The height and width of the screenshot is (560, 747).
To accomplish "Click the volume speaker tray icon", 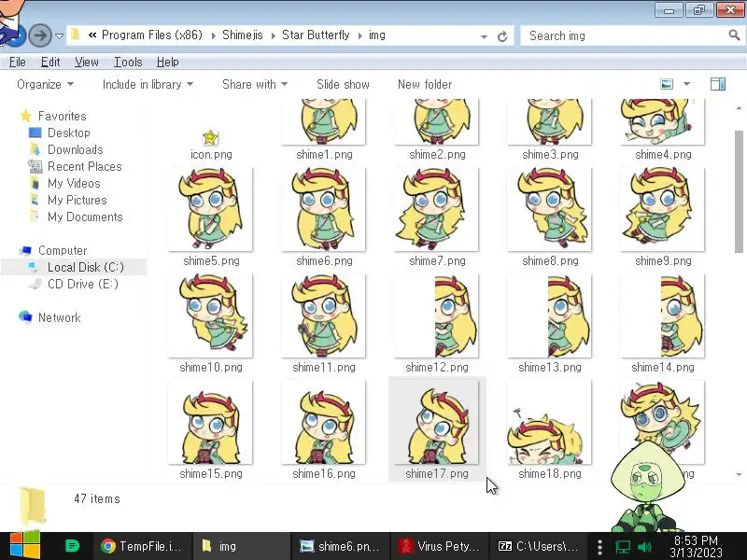I will click(644, 548).
